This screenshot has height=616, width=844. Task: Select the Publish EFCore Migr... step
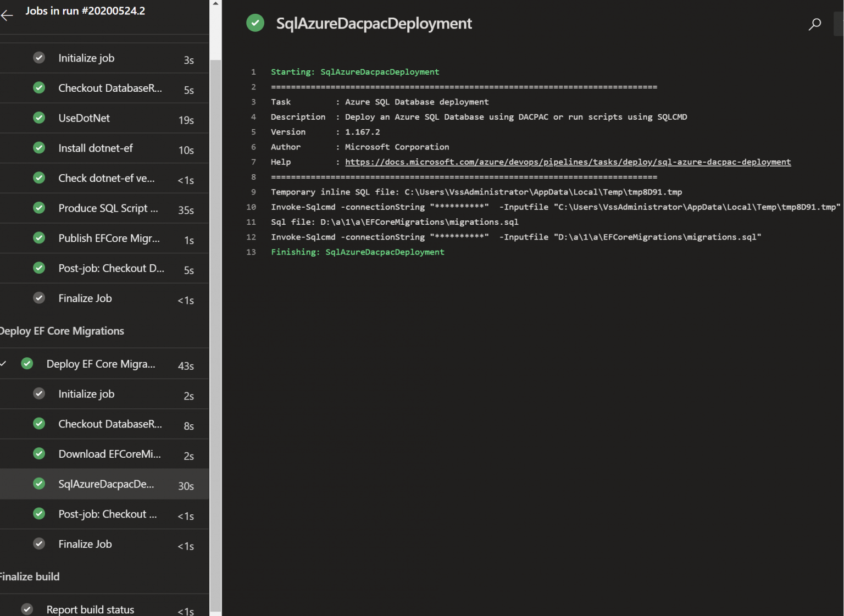(109, 238)
